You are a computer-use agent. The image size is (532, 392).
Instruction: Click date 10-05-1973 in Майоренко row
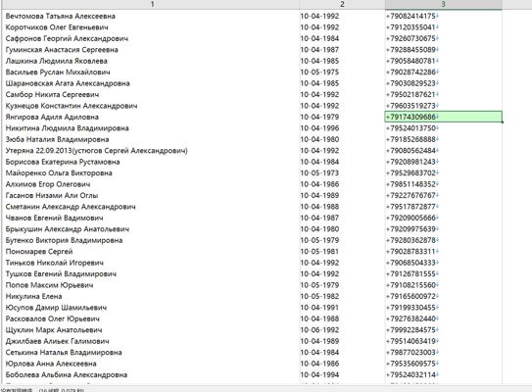319,172
